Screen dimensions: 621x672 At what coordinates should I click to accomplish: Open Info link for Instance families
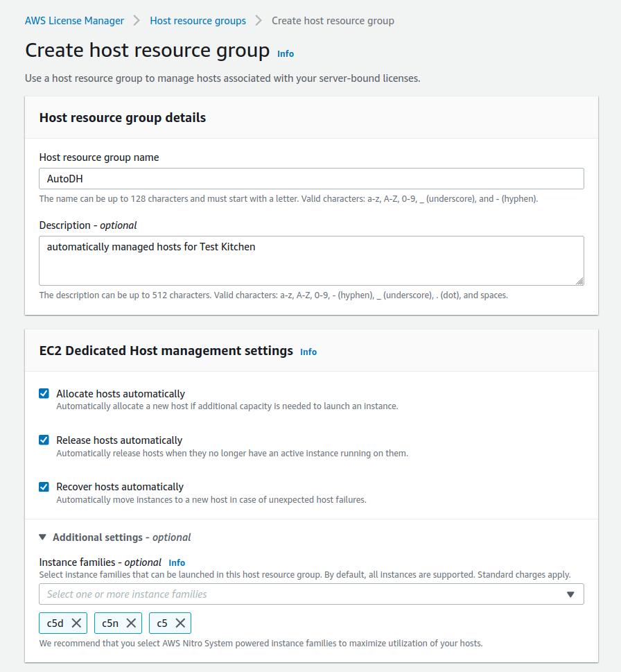click(177, 562)
